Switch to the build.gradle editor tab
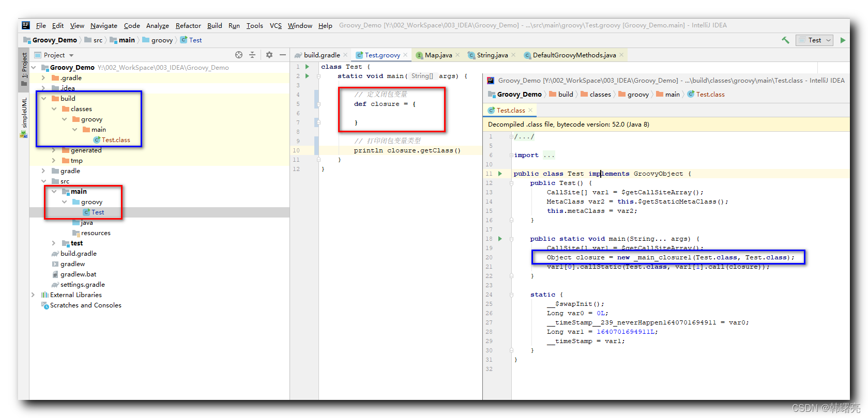This screenshot has width=868, height=418. coord(321,55)
